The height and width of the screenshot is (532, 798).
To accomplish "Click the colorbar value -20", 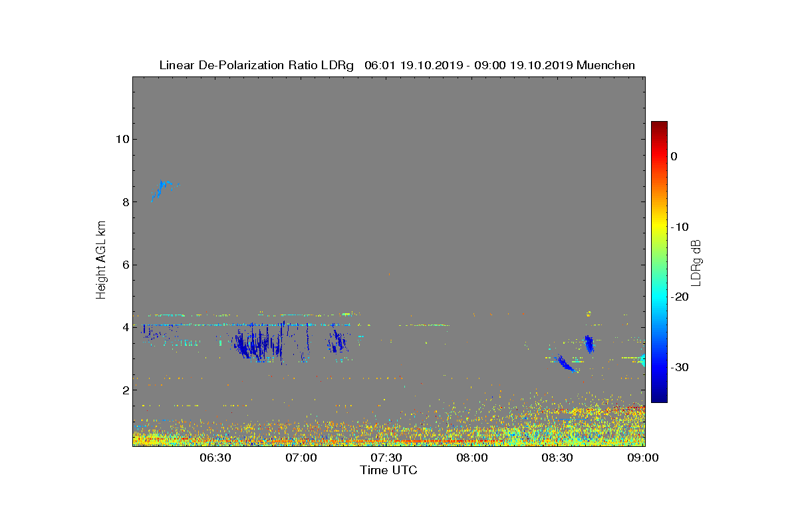I will click(680, 297).
